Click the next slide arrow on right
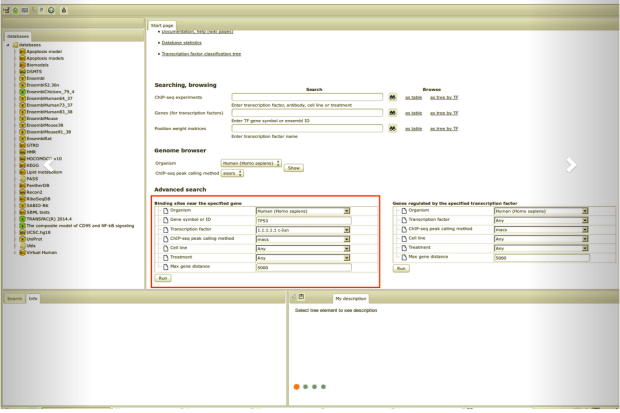Viewport: 620px width, 413px height. [570, 165]
